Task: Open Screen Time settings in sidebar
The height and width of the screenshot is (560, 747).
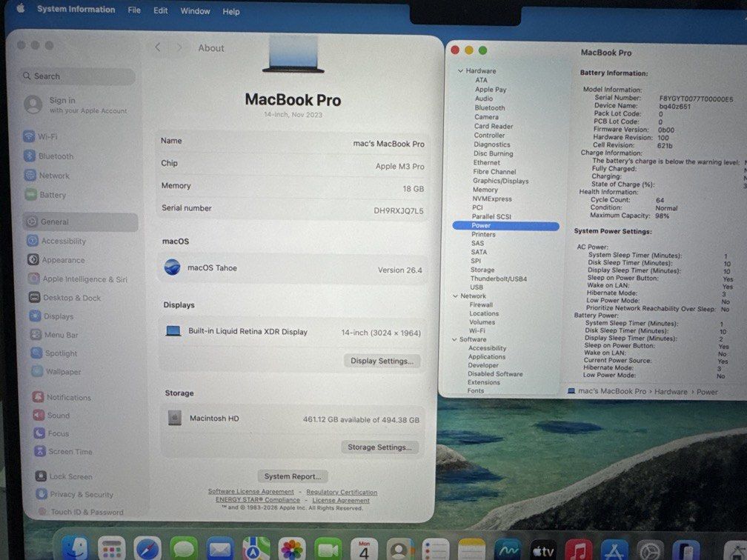Action: [x=64, y=451]
